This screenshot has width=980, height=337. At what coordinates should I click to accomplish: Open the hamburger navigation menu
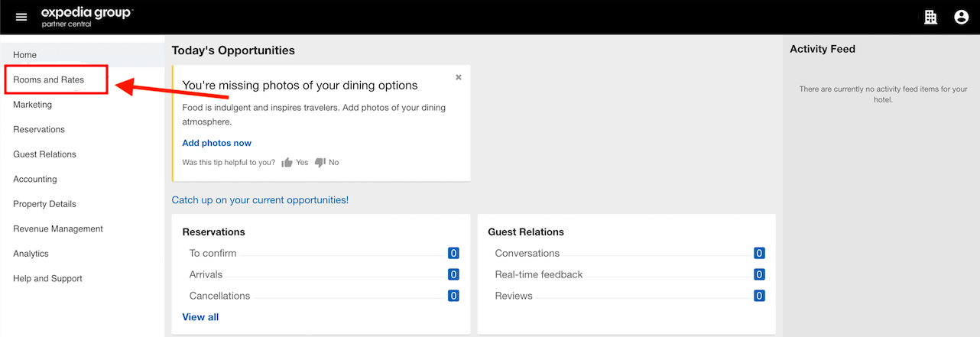coord(21,17)
